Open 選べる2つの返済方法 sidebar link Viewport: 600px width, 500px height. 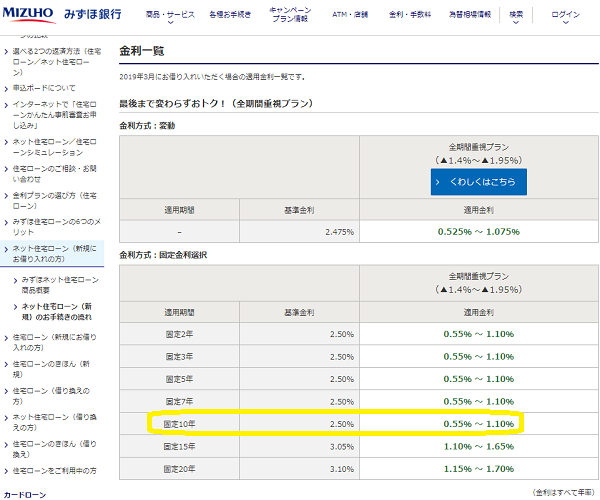click(57, 62)
